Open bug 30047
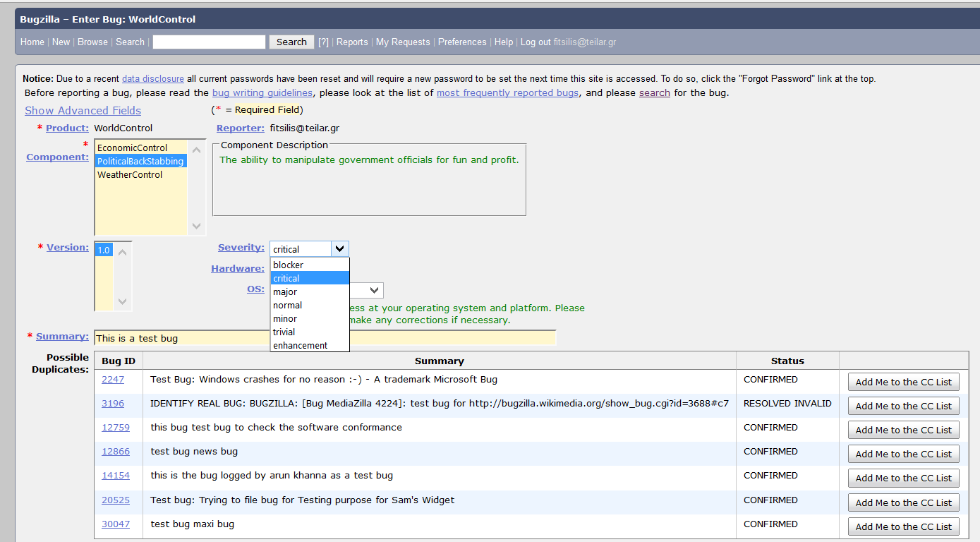The image size is (980, 542). click(x=116, y=524)
